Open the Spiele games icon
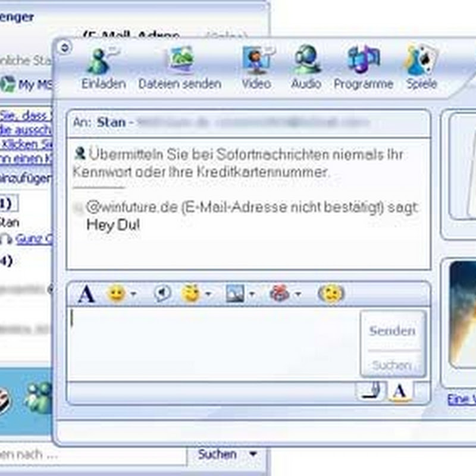This screenshot has height=476, width=476. [422, 59]
